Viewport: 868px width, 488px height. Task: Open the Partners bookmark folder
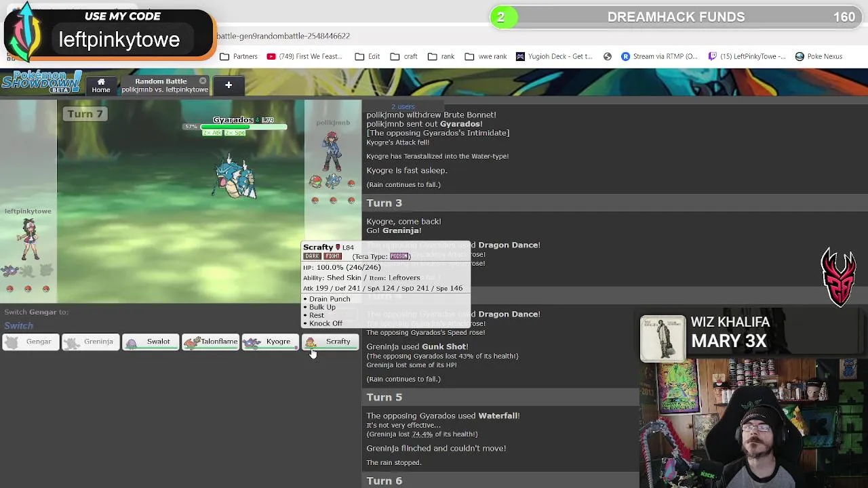[239, 56]
